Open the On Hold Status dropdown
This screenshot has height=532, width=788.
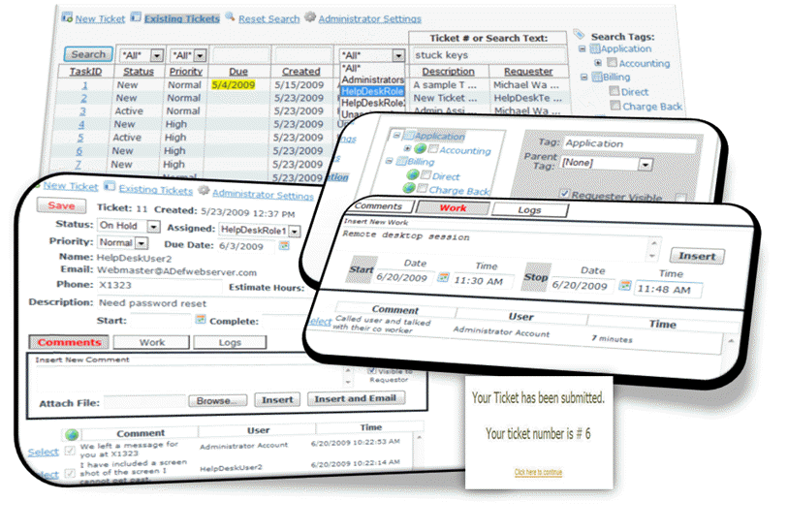click(x=154, y=227)
